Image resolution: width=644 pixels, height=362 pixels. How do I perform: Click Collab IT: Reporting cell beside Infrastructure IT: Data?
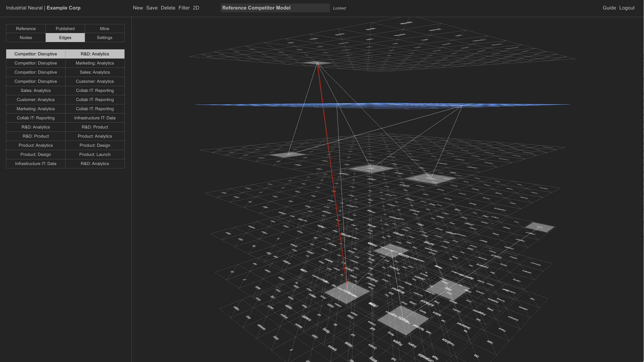click(36, 118)
